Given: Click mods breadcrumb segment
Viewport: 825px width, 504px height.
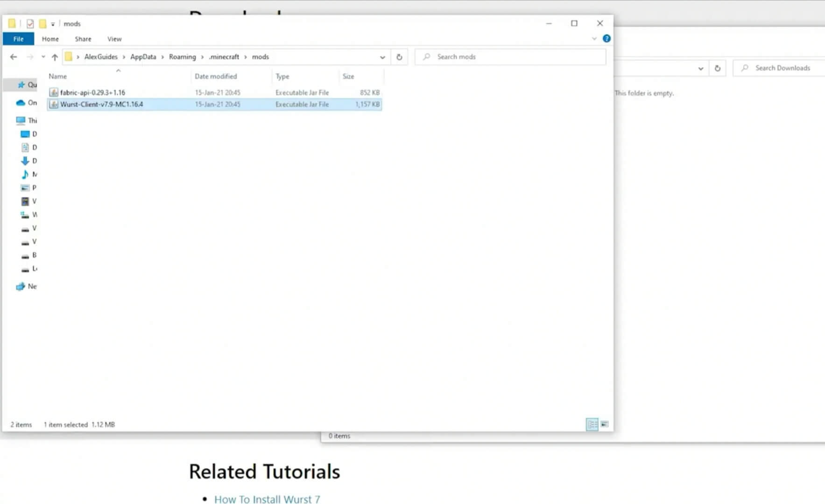Looking at the screenshot, I should pos(261,57).
